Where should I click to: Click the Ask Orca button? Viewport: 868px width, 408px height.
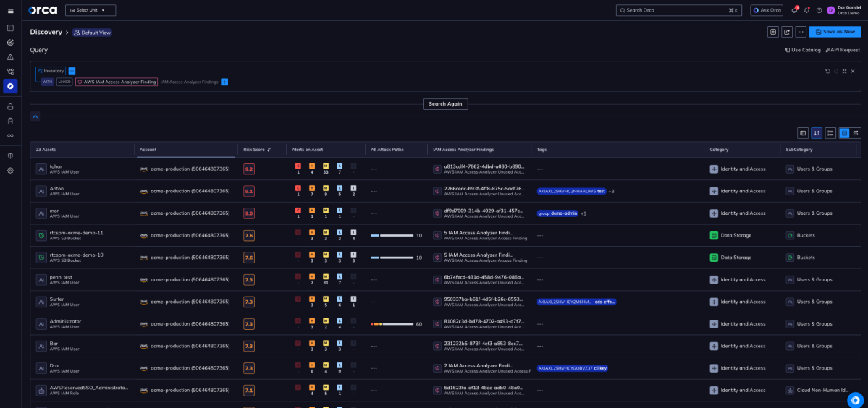[766, 10]
